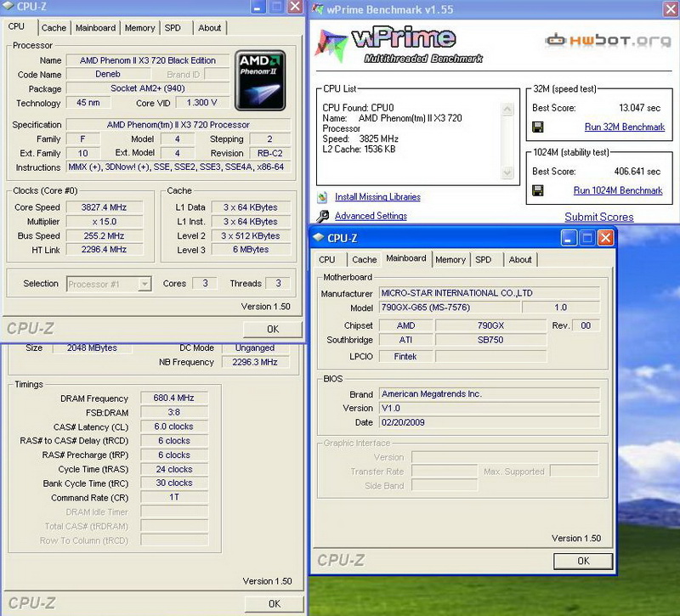Image resolution: width=680 pixels, height=616 pixels.
Task: Click the FSB:DRAM value 3:8
Action: 174,412
